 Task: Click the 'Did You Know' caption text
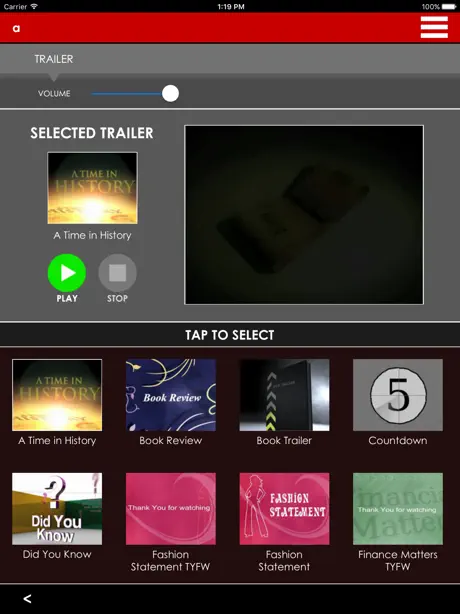click(57, 554)
